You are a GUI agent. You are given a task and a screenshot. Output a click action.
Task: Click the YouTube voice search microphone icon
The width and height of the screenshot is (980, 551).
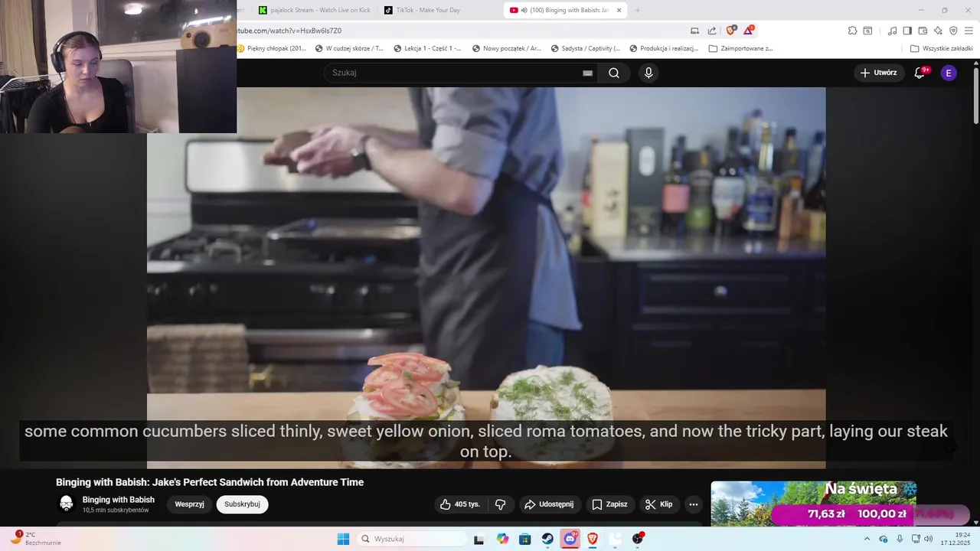point(648,73)
